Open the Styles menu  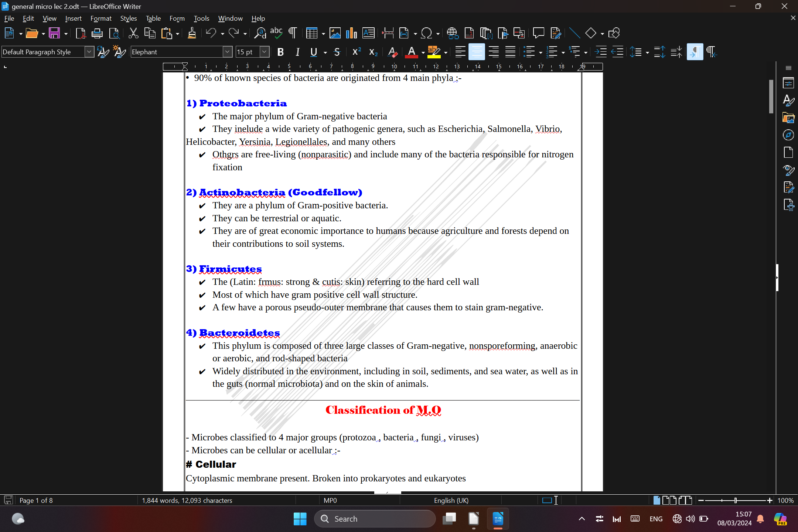click(x=128, y=18)
